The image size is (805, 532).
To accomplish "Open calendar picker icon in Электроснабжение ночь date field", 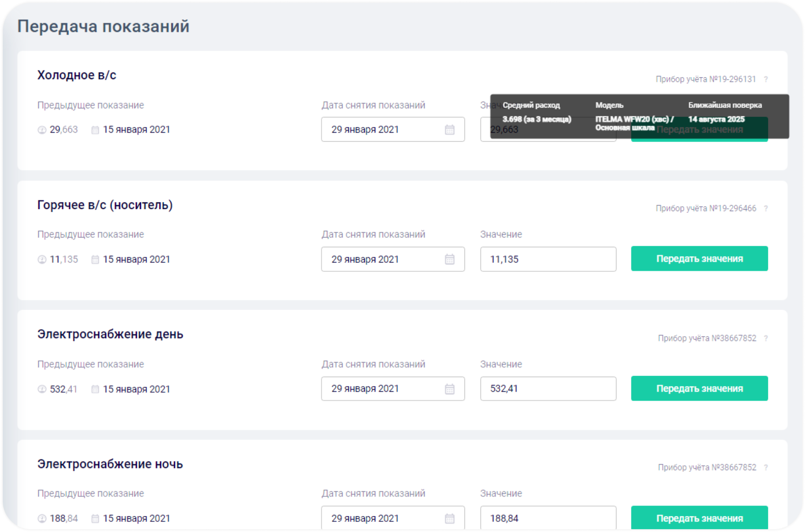I will point(449,519).
